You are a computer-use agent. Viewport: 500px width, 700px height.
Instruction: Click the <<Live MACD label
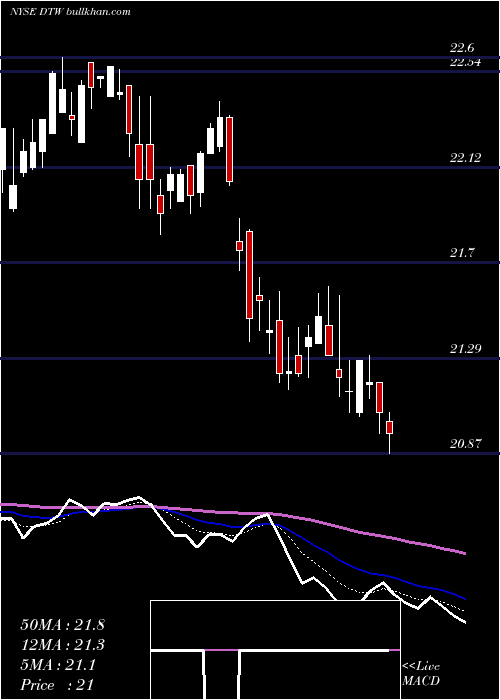(x=421, y=674)
